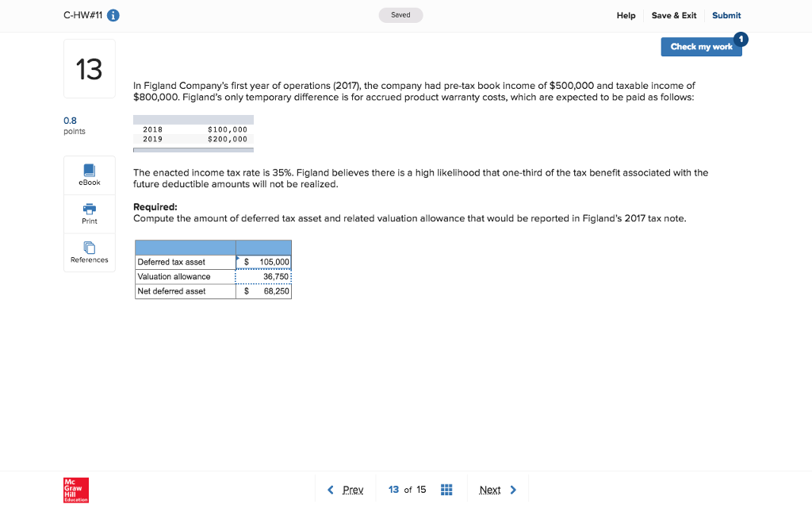Click the 'Deferred tax asset' row label

point(171,262)
